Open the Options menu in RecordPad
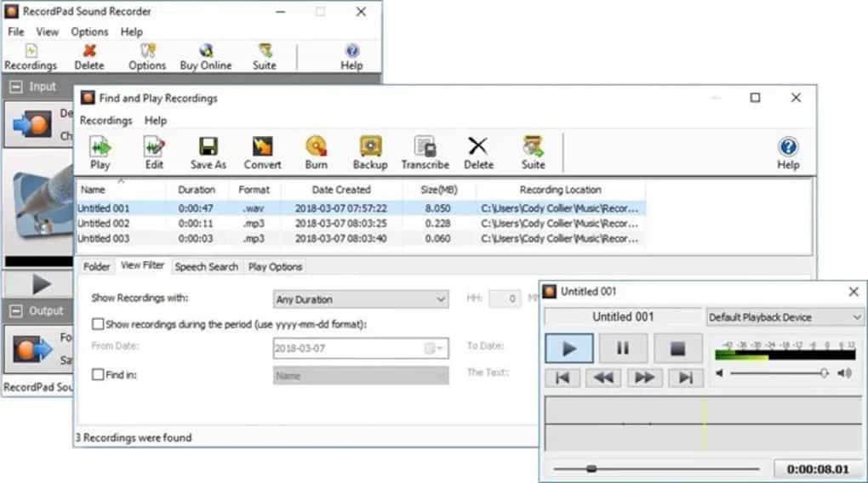The image size is (868, 483). coord(89,31)
